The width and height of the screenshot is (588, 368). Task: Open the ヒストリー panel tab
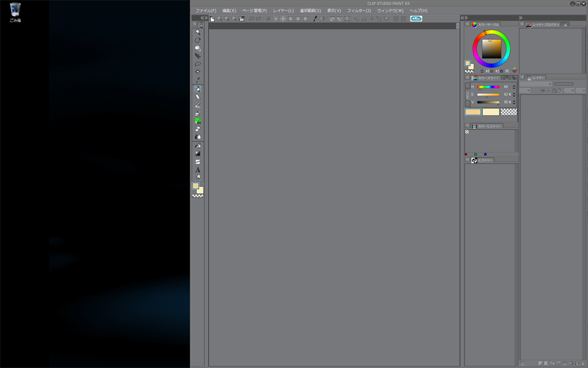483,160
